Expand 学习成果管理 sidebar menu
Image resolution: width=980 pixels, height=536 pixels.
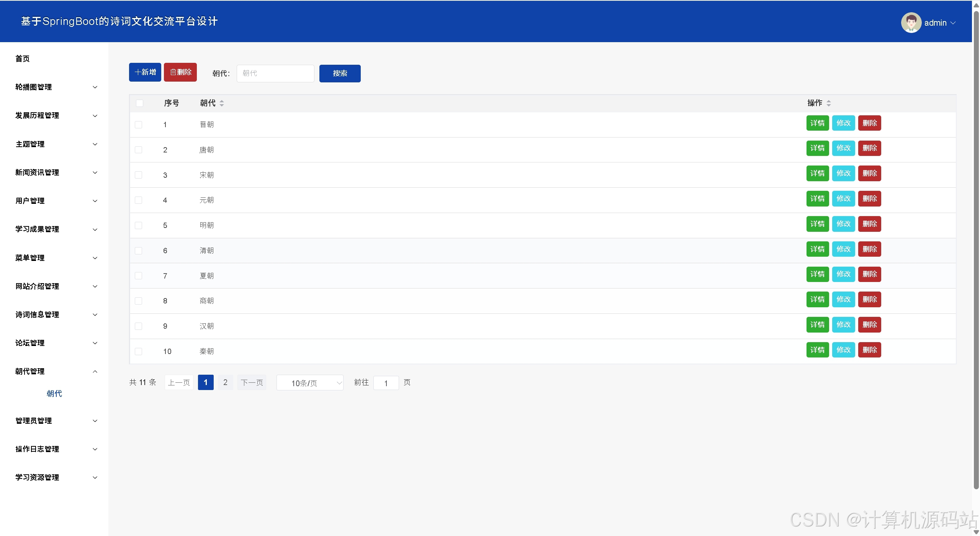click(x=54, y=229)
